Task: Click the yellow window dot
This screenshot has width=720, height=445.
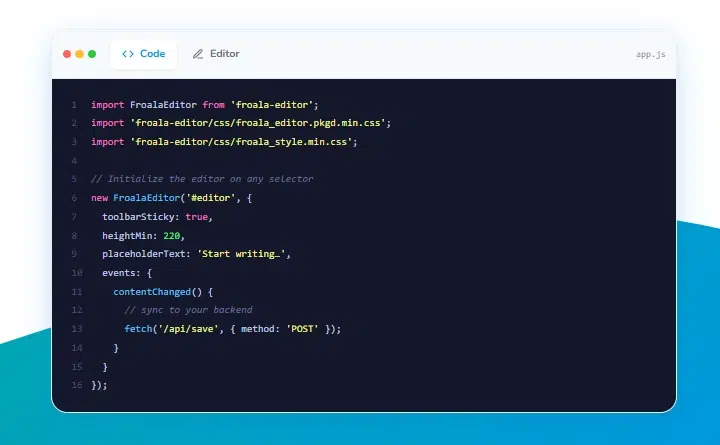Action: click(79, 54)
